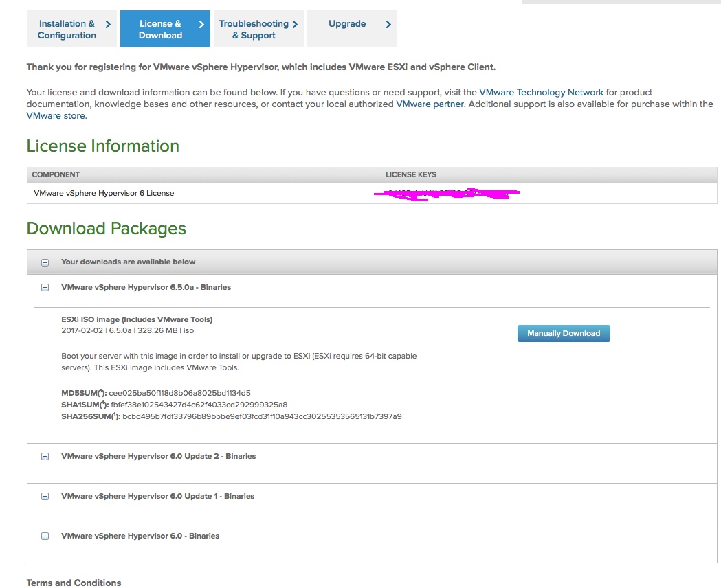Expand vSphere Hypervisor 6.0 Update 2 Binaries
Viewport: 721px width, 588px height.
[x=45, y=457]
